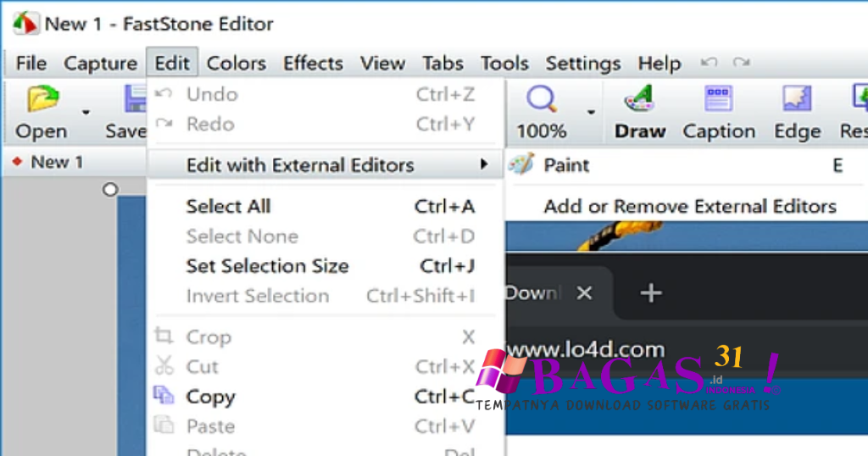Open the Capture menu
This screenshot has height=456, width=868.
(x=100, y=63)
